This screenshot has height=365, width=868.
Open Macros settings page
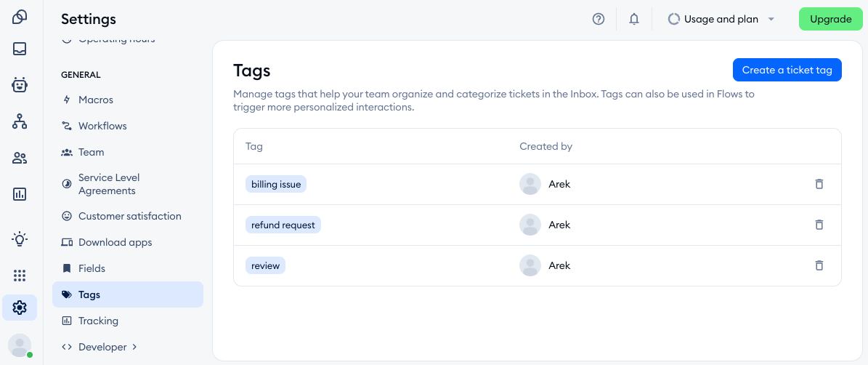pos(95,100)
